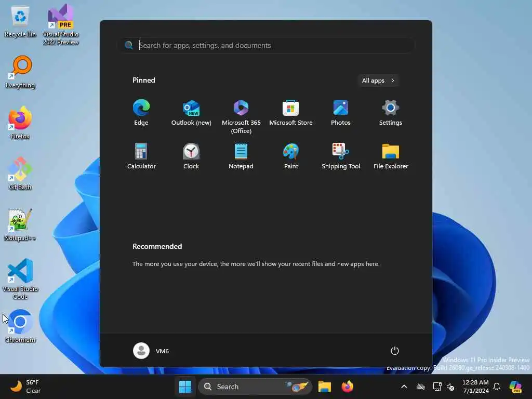The image size is (532, 399).
Task: Click the taskbar Search box
Action: pyautogui.click(x=255, y=387)
